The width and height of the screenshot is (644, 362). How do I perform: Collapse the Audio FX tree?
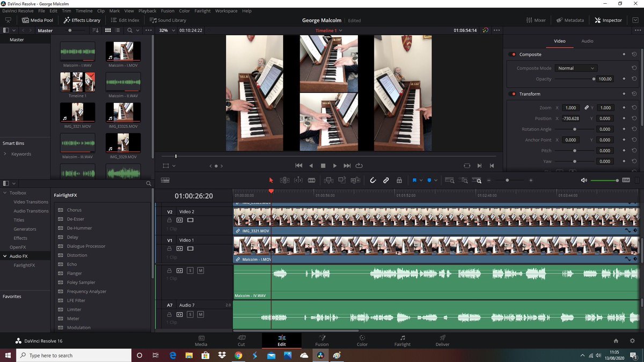click(5, 256)
